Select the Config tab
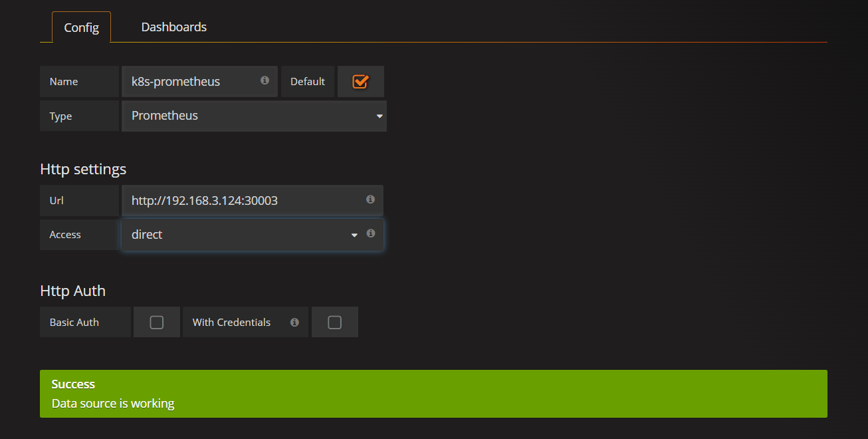Viewport: 868px width, 439px height. (81, 28)
